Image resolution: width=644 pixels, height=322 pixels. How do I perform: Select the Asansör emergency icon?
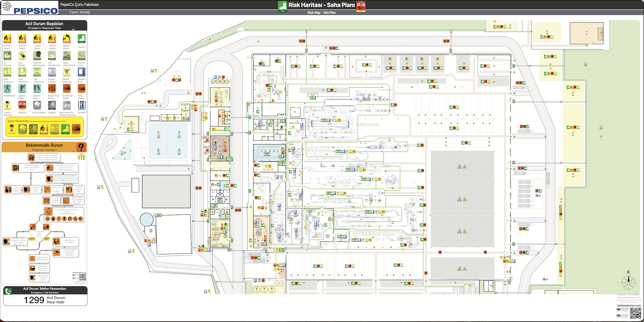pos(82,105)
